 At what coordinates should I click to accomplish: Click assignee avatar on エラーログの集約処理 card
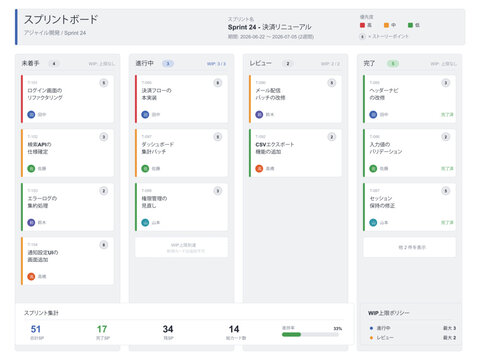[x=31, y=222]
